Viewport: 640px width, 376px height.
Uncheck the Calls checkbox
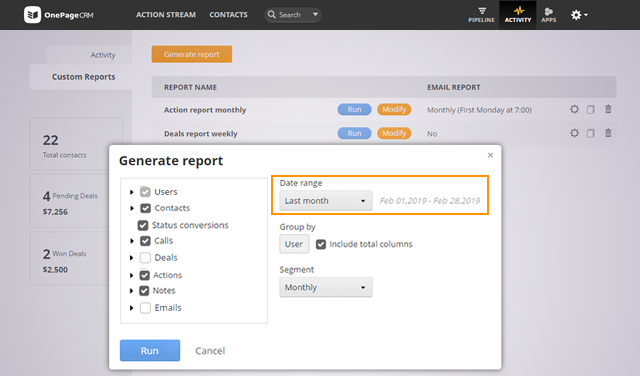click(145, 241)
